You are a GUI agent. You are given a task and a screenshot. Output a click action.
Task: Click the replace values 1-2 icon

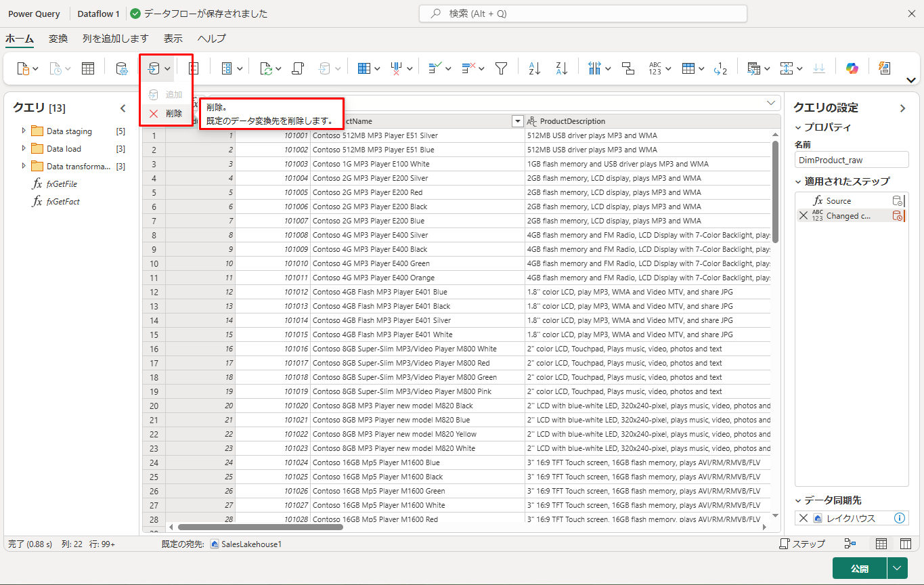720,68
